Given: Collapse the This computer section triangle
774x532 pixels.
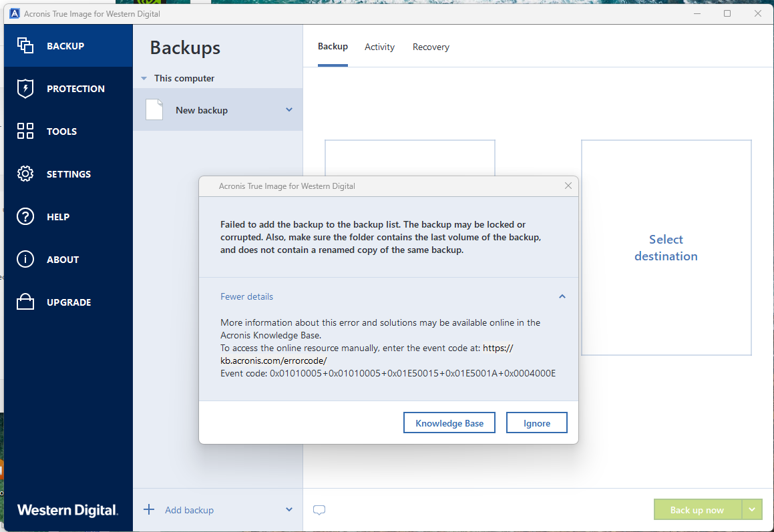Looking at the screenshot, I should pos(144,79).
